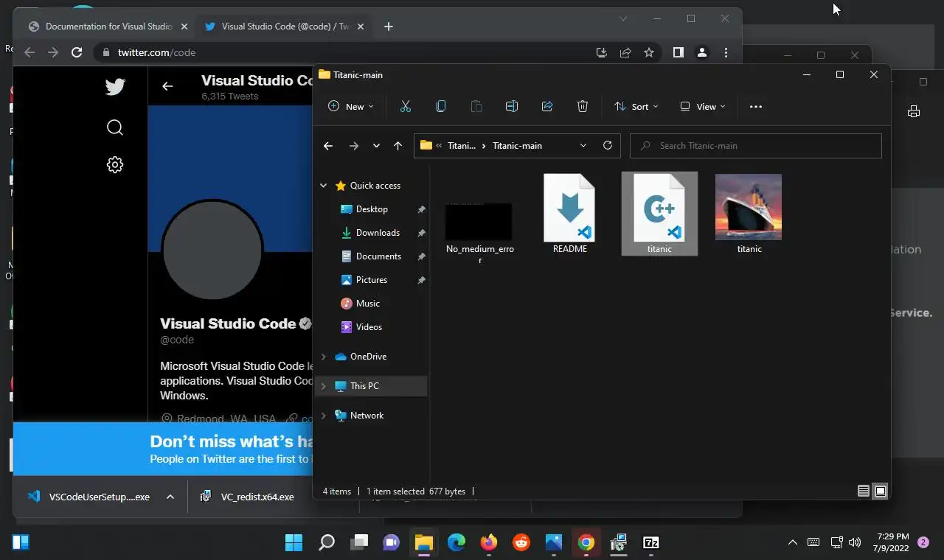
Task: Open taskbar Search magnifier
Action: tap(326, 543)
